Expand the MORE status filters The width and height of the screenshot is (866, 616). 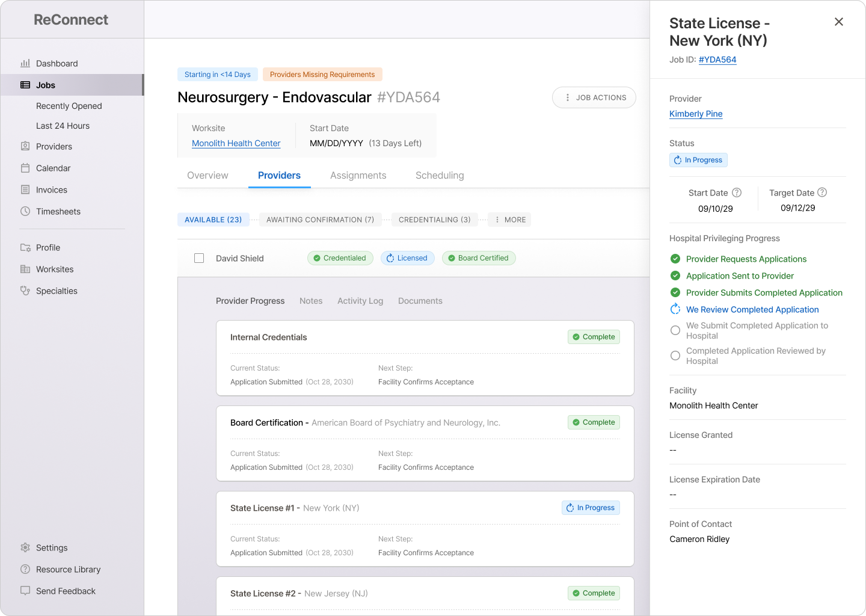(x=509, y=220)
